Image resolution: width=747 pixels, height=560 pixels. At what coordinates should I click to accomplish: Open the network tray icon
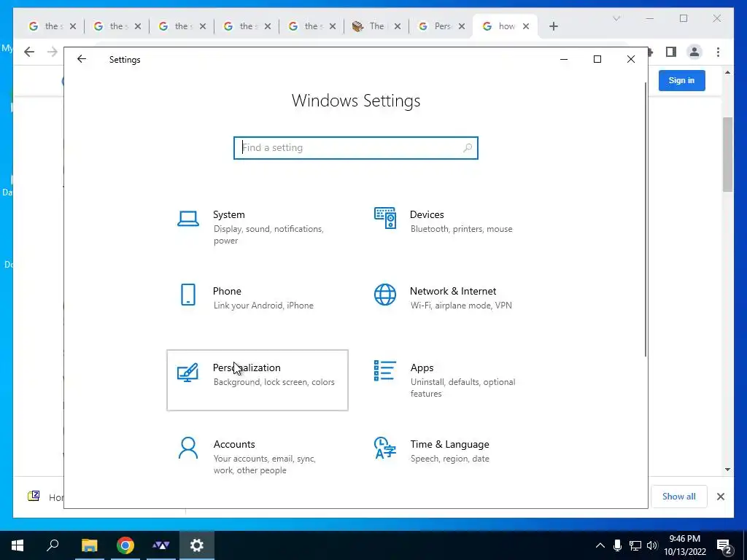635,545
